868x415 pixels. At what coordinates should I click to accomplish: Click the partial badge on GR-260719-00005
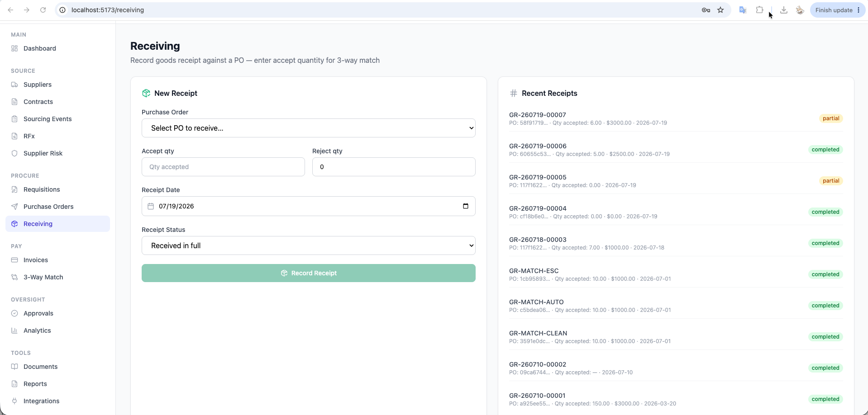tap(831, 181)
